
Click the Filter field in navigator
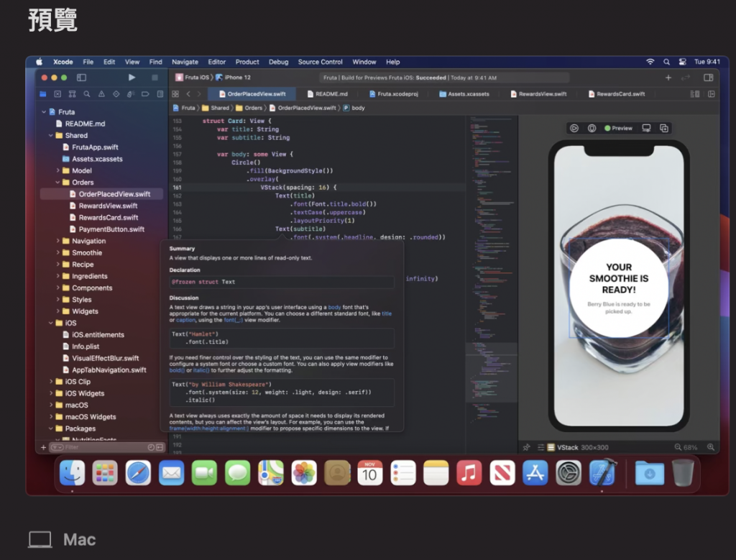[108, 447]
